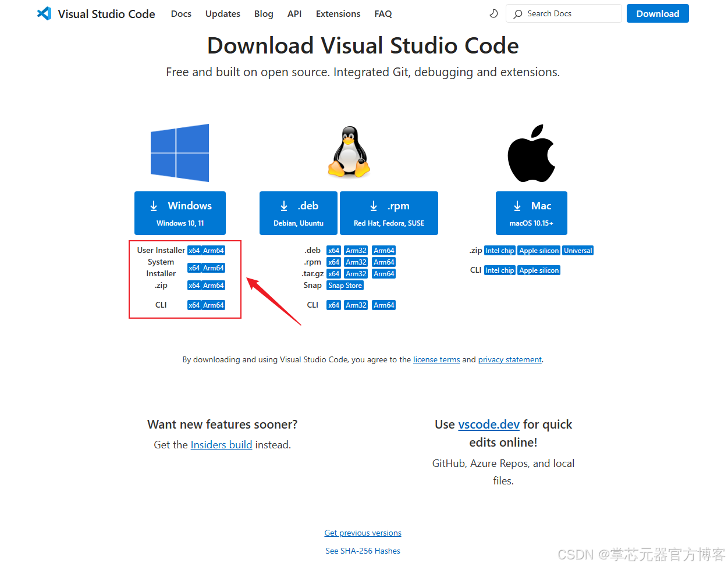Click the Windows logo image

click(180, 153)
